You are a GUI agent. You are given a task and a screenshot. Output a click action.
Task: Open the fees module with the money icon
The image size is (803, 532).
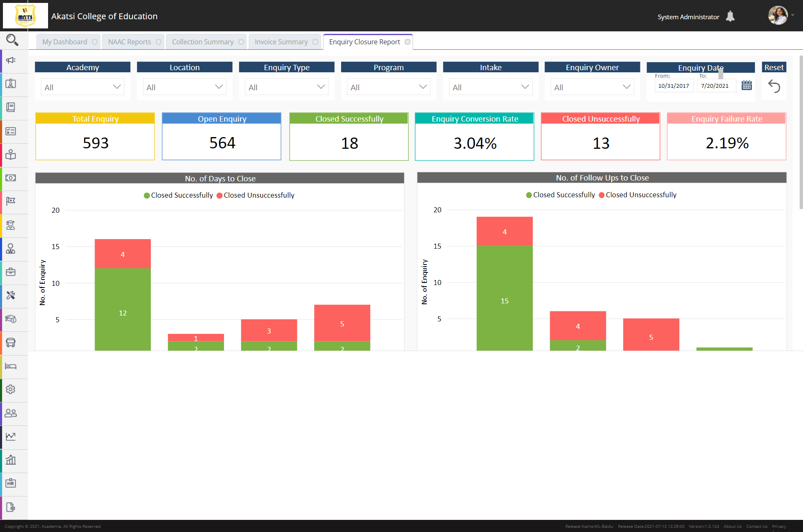[x=11, y=178]
